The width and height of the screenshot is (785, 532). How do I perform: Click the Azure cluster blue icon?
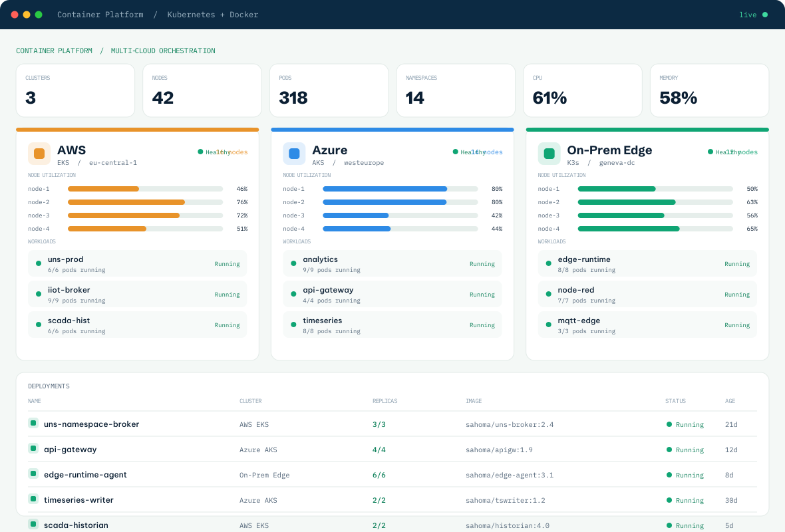(294, 154)
